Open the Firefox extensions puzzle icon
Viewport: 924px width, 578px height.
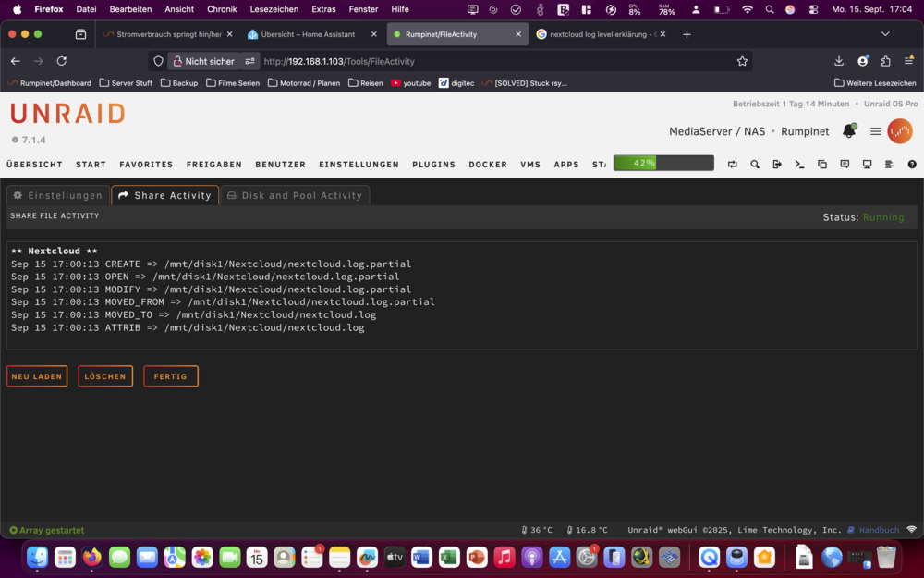coord(886,61)
